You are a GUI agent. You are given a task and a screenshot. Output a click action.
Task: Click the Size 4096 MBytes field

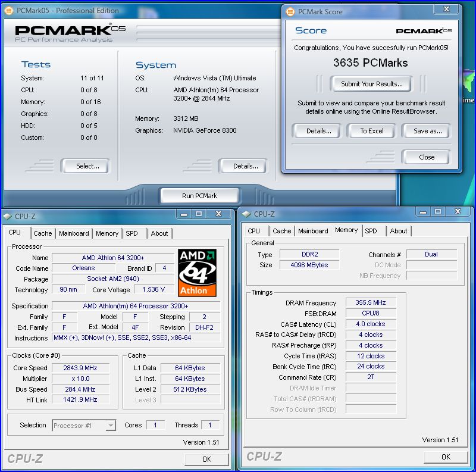(309, 265)
